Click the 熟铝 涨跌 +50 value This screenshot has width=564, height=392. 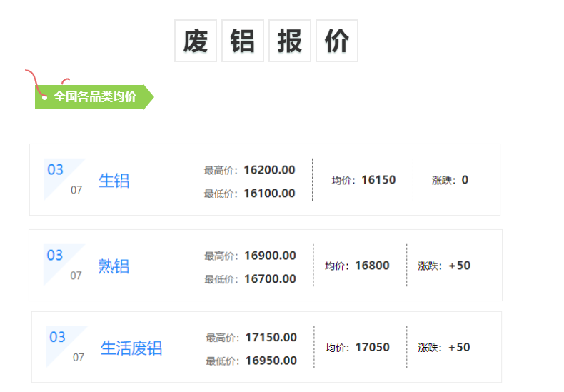(460, 266)
